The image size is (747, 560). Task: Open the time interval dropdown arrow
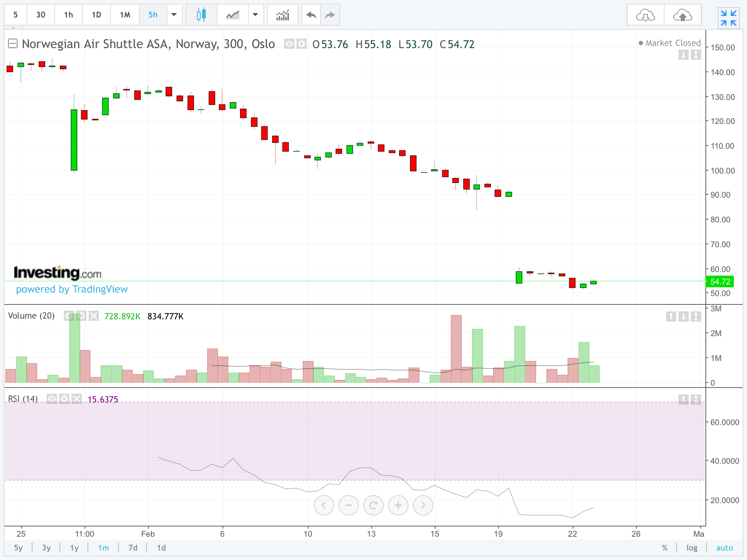pyautogui.click(x=174, y=15)
